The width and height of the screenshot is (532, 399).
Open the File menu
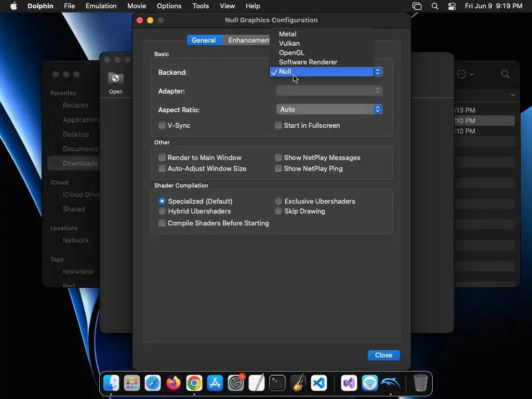pos(69,6)
